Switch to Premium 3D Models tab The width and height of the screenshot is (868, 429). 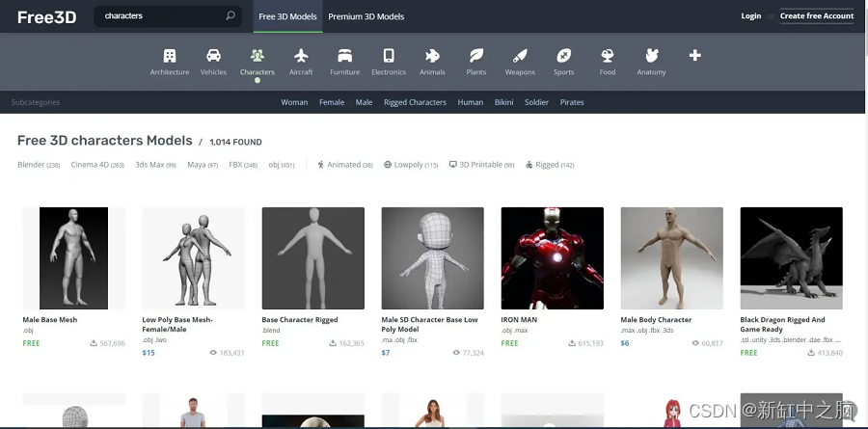coord(366,16)
